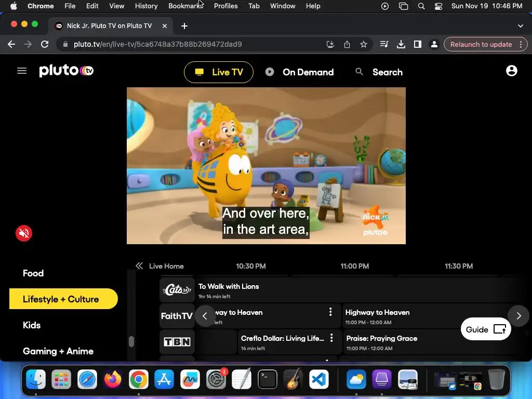
Task: Unmute audio with the red speaker icon
Action: pos(24,233)
